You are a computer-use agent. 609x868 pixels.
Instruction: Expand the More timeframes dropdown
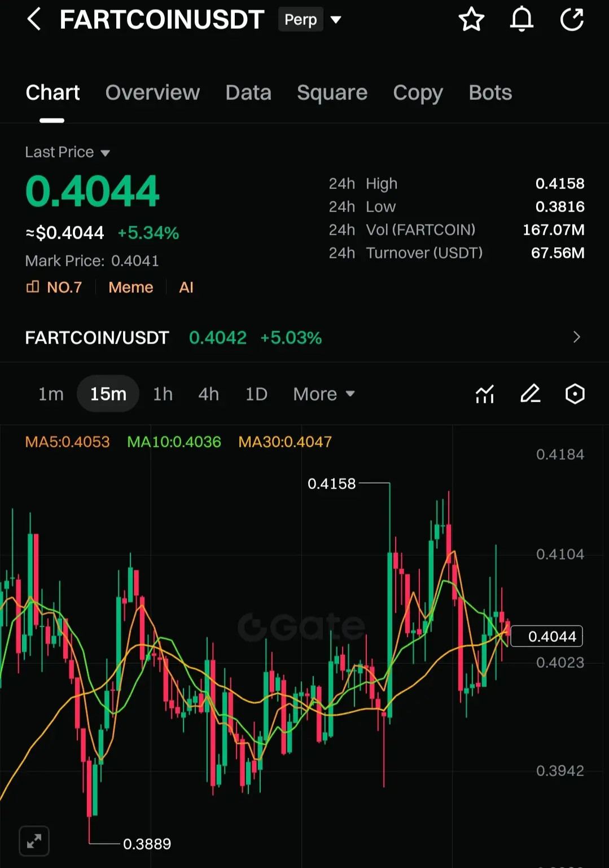pyautogui.click(x=324, y=394)
